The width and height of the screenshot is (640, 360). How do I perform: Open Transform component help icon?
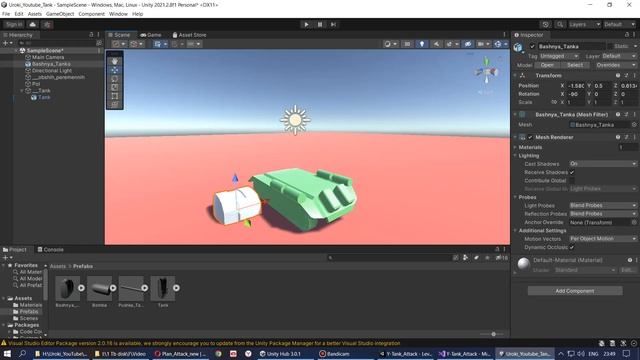(x=618, y=76)
